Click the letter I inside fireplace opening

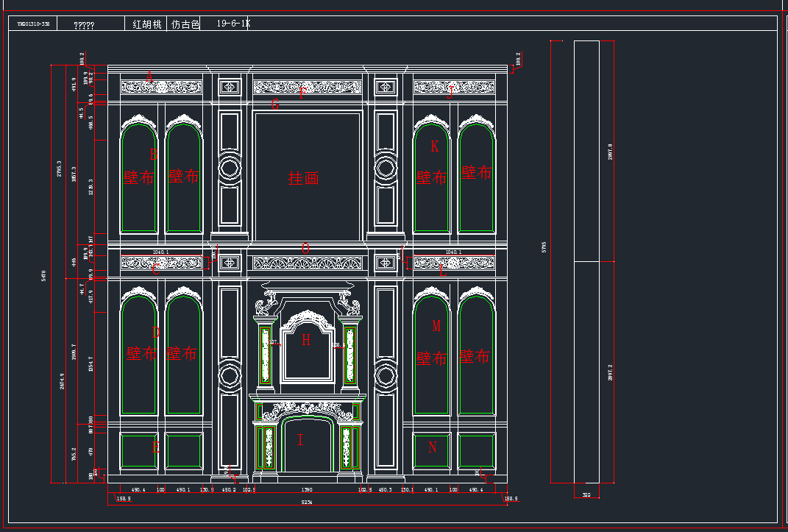click(x=300, y=441)
